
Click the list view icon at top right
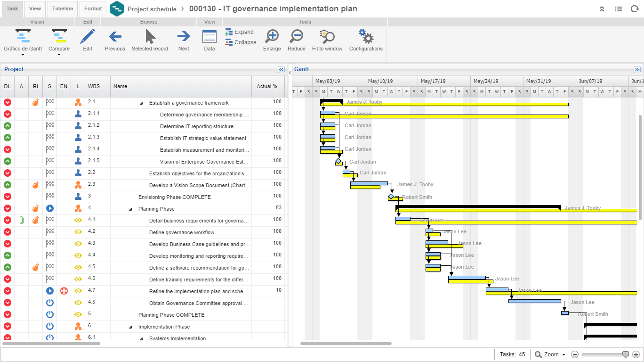(618, 9)
